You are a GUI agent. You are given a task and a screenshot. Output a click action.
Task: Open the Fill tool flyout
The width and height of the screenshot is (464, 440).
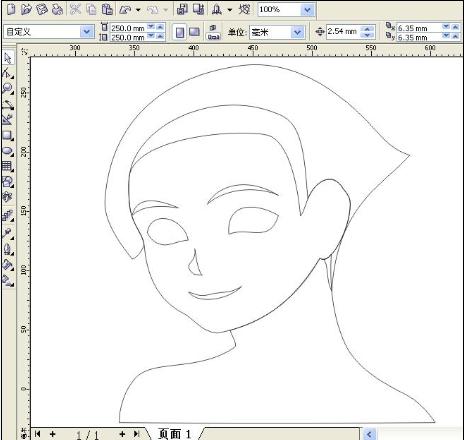tap(8, 265)
